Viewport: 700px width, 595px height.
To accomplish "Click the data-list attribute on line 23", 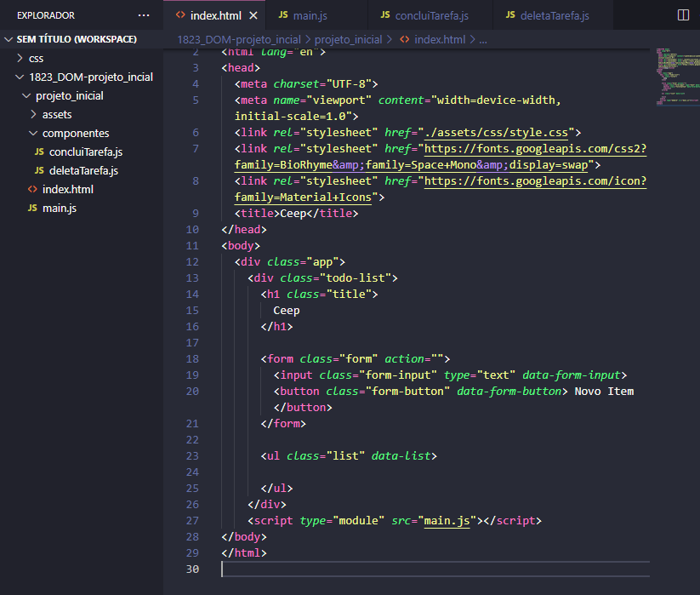I will (401, 456).
